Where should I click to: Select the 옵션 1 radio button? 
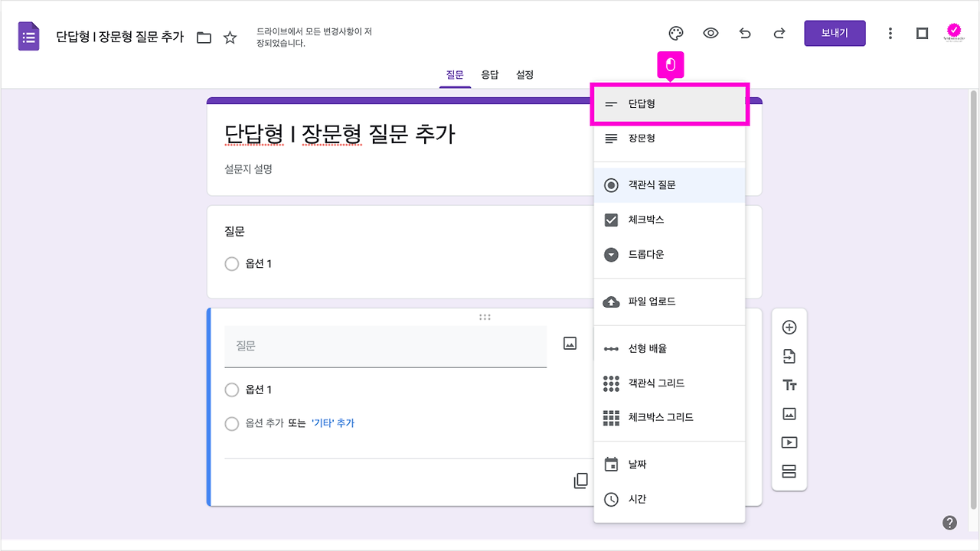[232, 263]
